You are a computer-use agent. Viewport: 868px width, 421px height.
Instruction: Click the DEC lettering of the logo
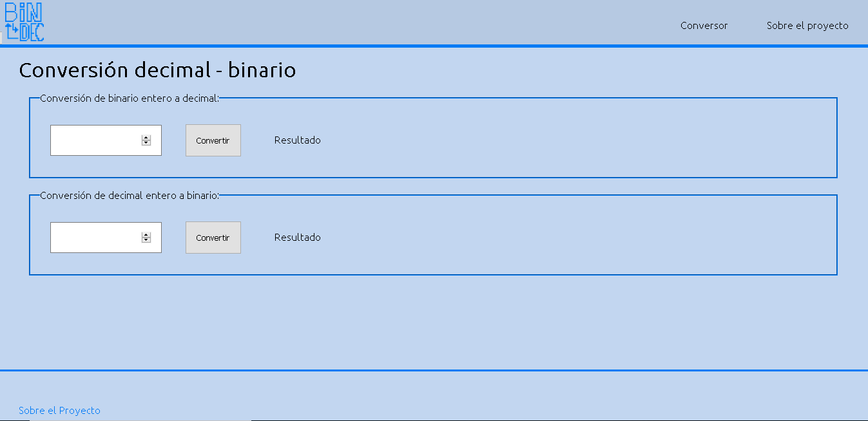pos(32,32)
